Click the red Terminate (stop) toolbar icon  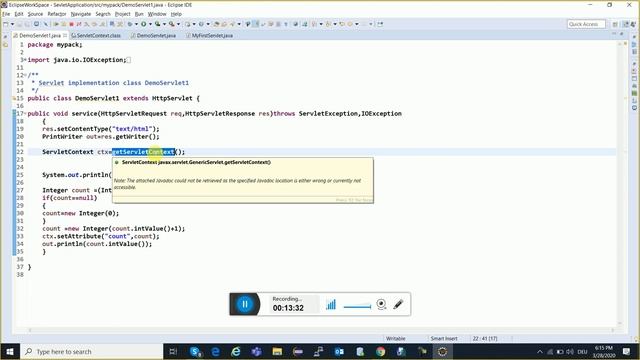click(71, 24)
